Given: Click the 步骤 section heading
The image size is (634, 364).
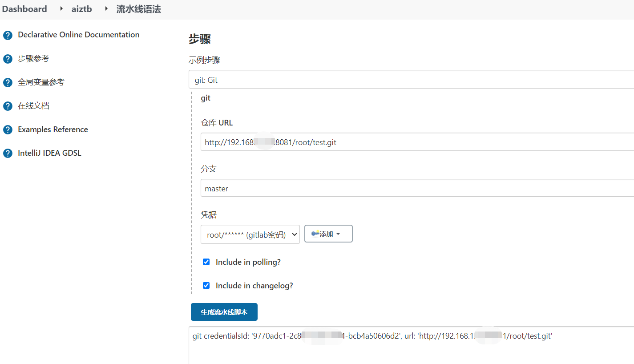Looking at the screenshot, I should tap(200, 39).
